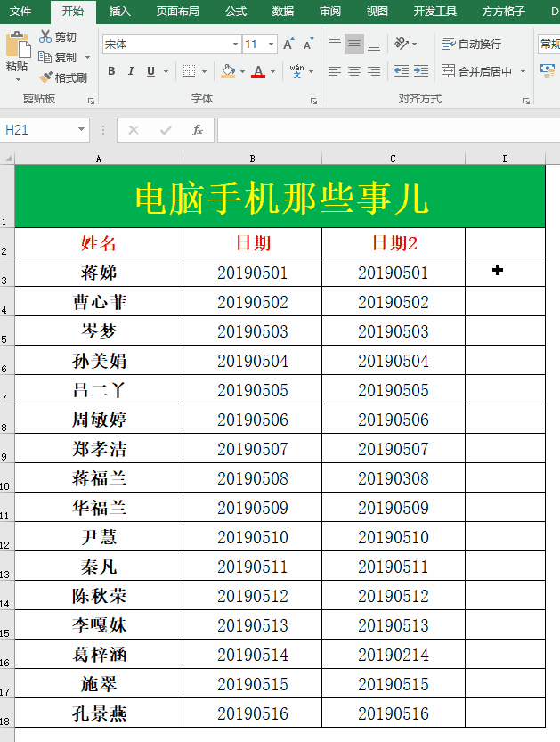Select cell with name 曹心菲
This screenshot has width=560, height=742.
tap(99, 301)
